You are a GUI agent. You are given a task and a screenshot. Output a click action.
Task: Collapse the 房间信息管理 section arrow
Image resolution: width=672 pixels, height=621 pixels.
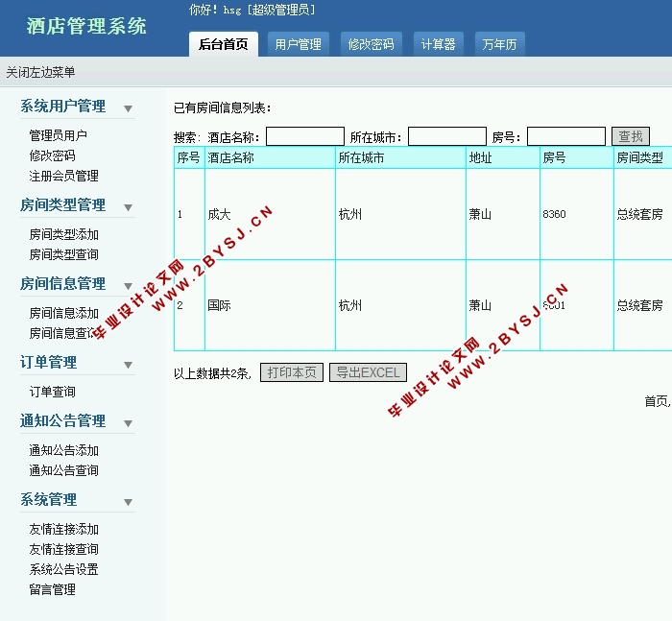pyautogui.click(x=128, y=286)
